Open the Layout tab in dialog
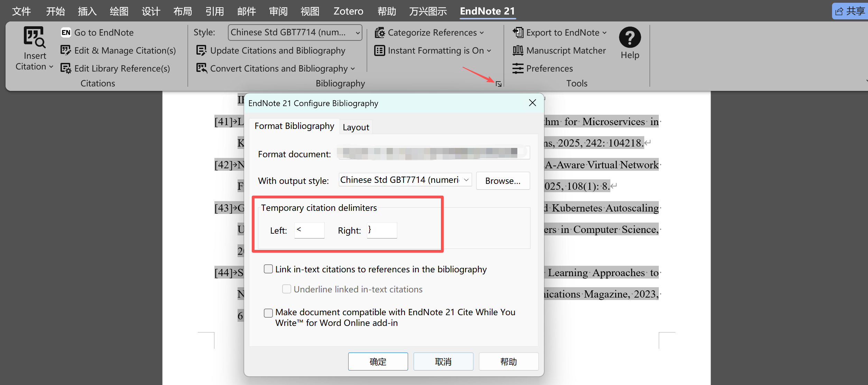868x385 pixels. tap(356, 127)
